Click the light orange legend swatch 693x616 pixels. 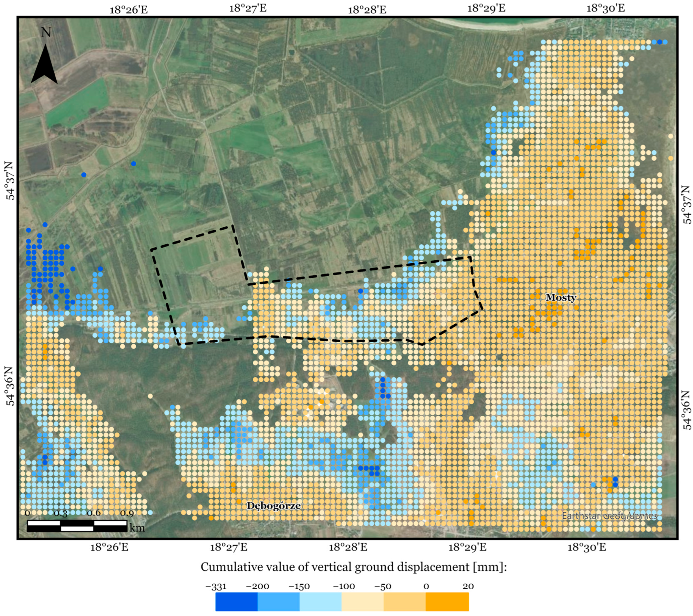coord(404,601)
